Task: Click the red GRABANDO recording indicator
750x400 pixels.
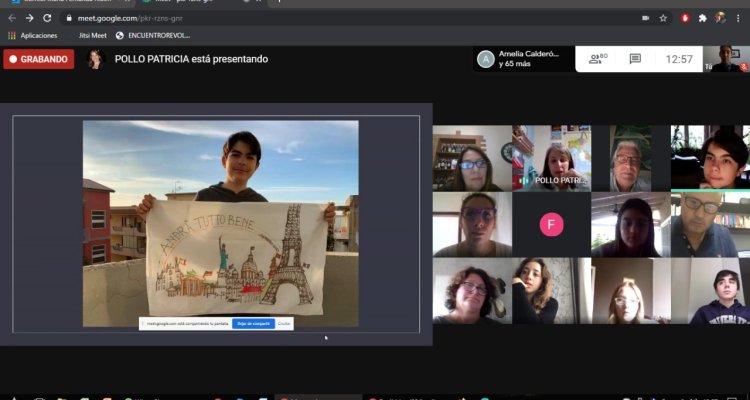Action: click(x=39, y=59)
